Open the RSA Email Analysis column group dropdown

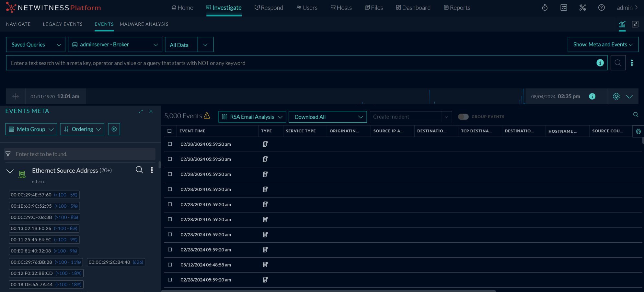252,117
